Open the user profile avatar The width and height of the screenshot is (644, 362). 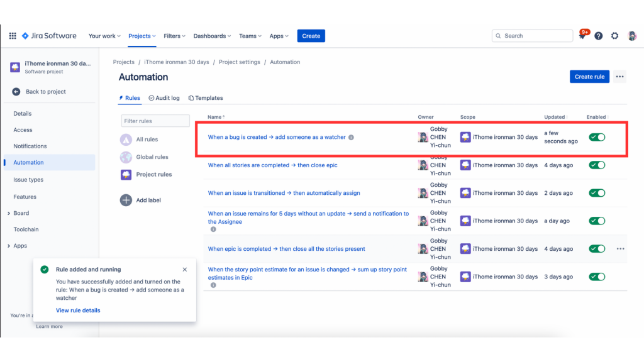(632, 36)
